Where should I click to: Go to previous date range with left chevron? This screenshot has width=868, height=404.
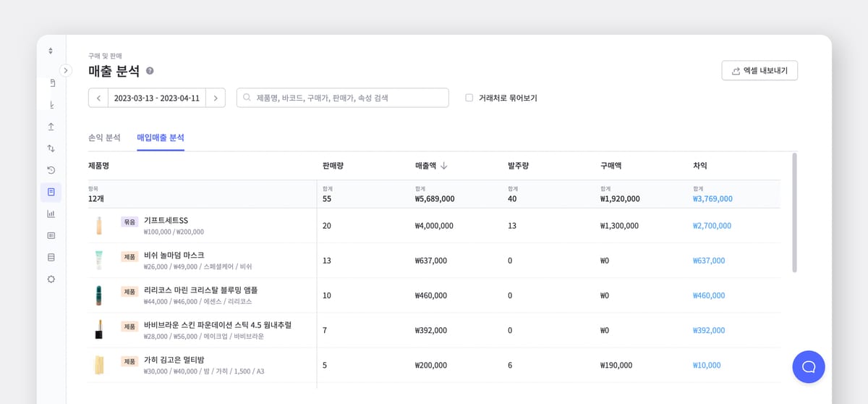click(98, 98)
